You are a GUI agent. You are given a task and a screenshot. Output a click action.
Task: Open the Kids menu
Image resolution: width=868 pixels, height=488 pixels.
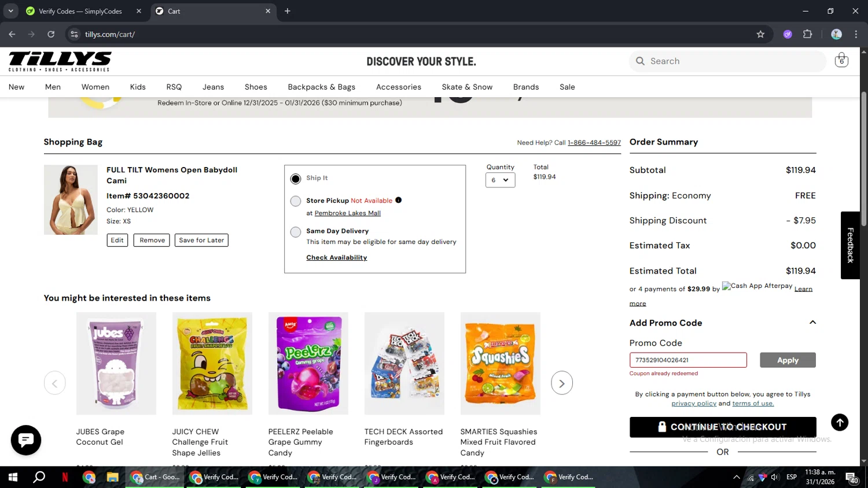pyautogui.click(x=138, y=87)
